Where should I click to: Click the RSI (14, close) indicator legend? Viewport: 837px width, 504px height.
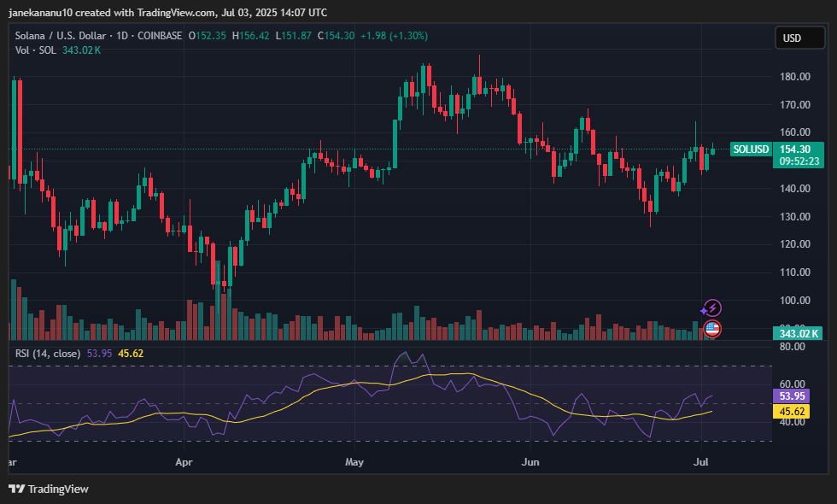click(48, 354)
